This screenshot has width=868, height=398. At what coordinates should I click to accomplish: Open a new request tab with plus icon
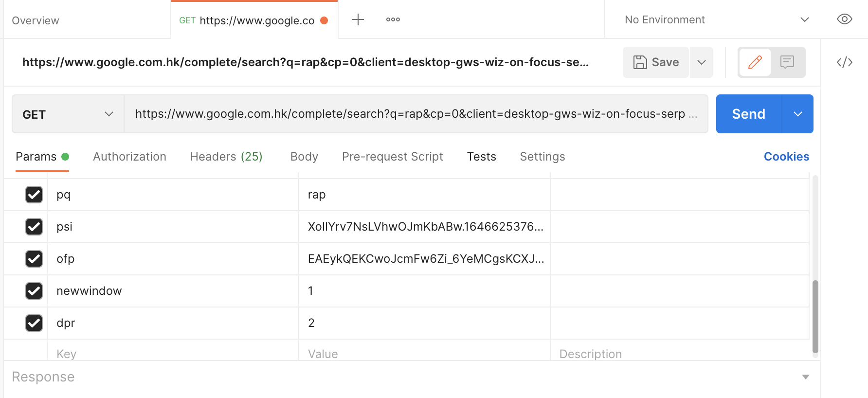tap(358, 19)
